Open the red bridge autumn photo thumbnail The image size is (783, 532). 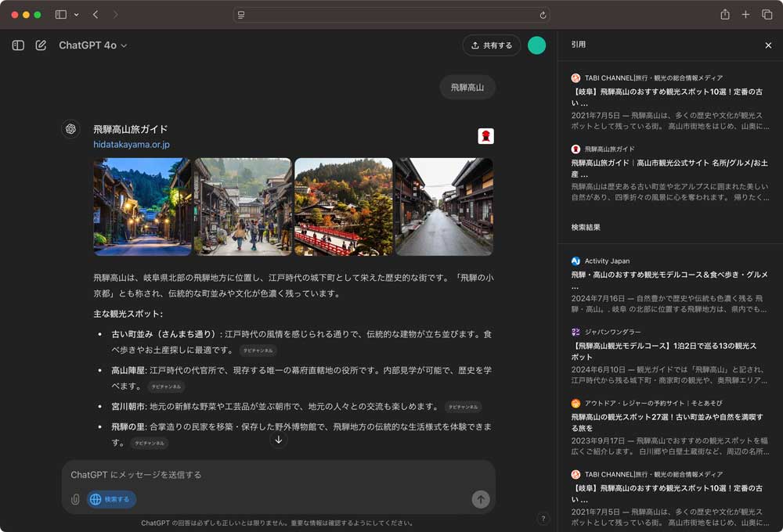[x=344, y=207]
